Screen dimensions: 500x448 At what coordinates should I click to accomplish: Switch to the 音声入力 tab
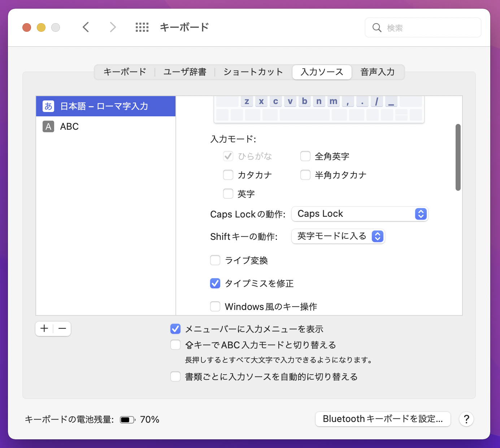pyautogui.click(x=377, y=72)
